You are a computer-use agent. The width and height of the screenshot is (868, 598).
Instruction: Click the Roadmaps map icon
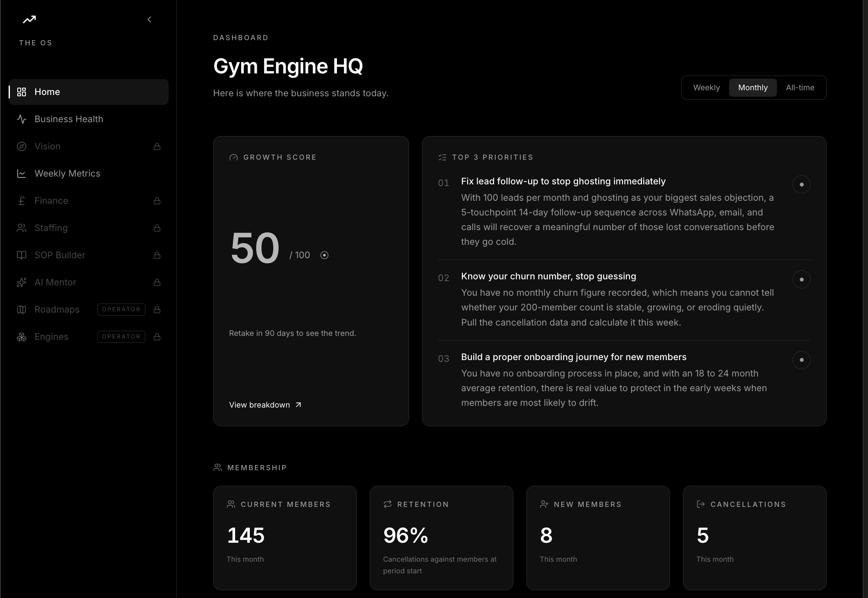[x=22, y=310]
